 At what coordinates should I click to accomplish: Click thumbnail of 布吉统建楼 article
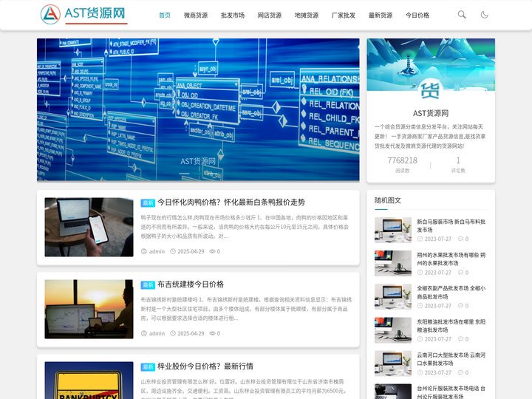tap(89, 309)
